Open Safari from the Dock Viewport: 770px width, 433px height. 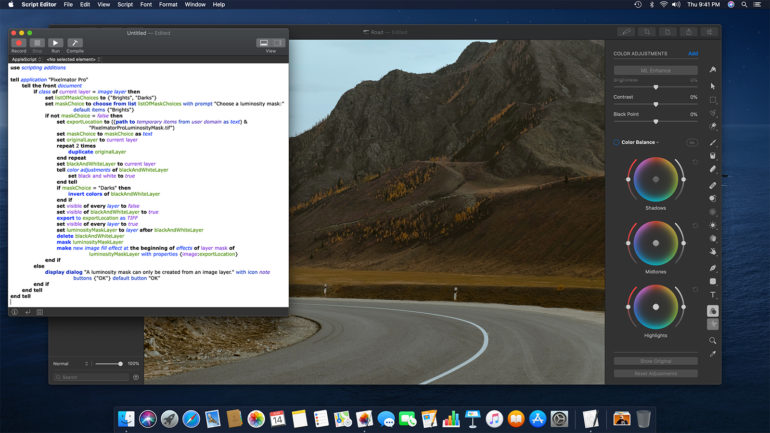[x=191, y=419]
